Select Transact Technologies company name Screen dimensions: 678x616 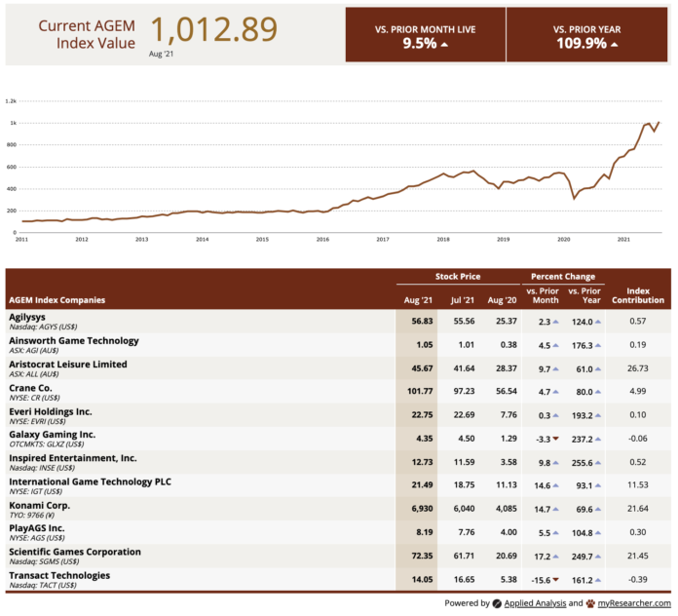click(59, 575)
